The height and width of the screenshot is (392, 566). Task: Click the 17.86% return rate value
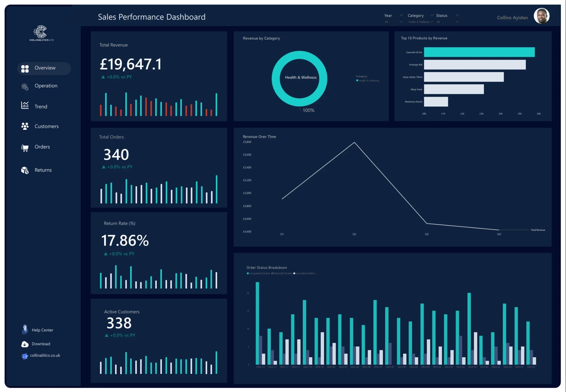(125, 240)
